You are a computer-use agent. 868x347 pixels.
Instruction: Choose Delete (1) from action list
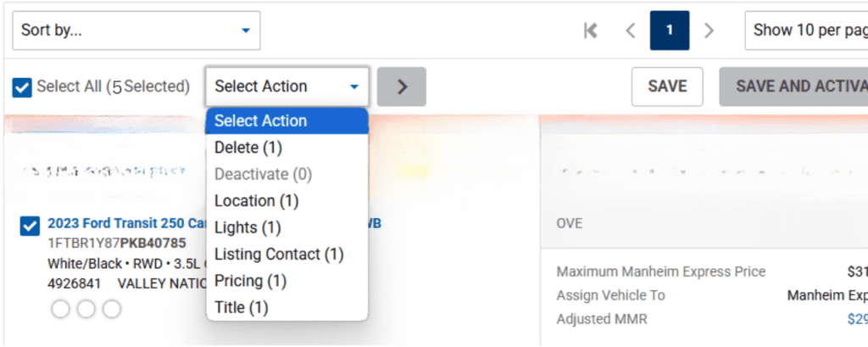coord(248,148)
